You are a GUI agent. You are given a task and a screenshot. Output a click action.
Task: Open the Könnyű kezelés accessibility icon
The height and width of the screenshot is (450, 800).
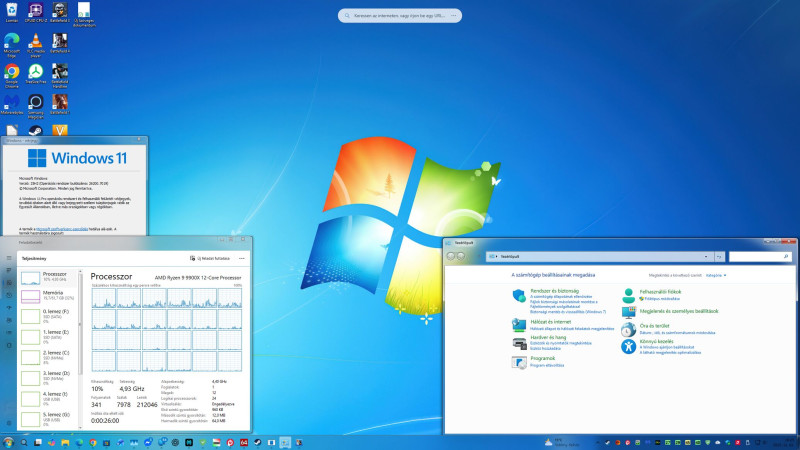[x=629, y=346]
